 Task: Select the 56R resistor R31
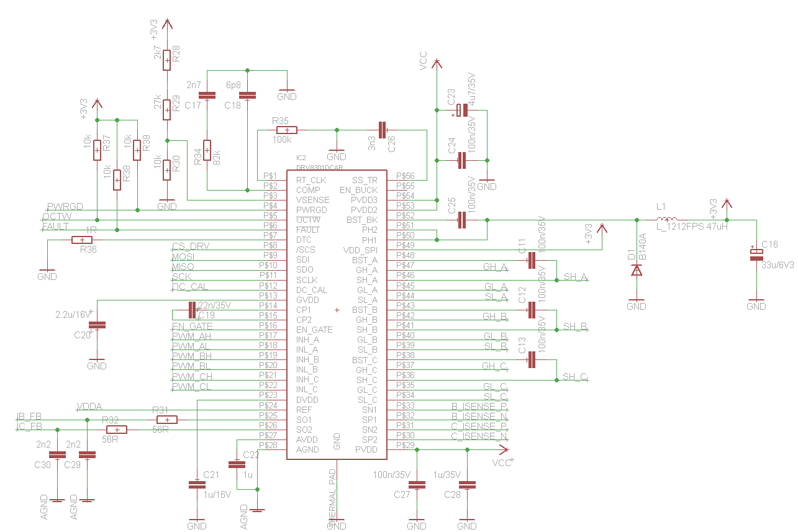[x=167, y=420]
